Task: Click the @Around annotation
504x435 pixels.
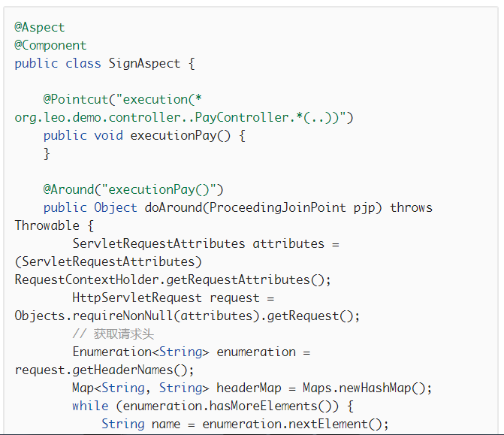Action: (68, 189)
